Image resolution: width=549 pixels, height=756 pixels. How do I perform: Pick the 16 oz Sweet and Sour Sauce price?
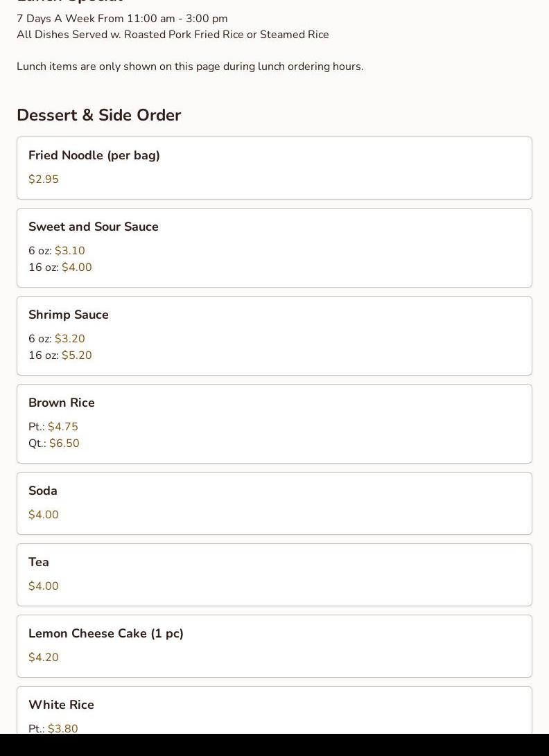click(x=76, y=267)
